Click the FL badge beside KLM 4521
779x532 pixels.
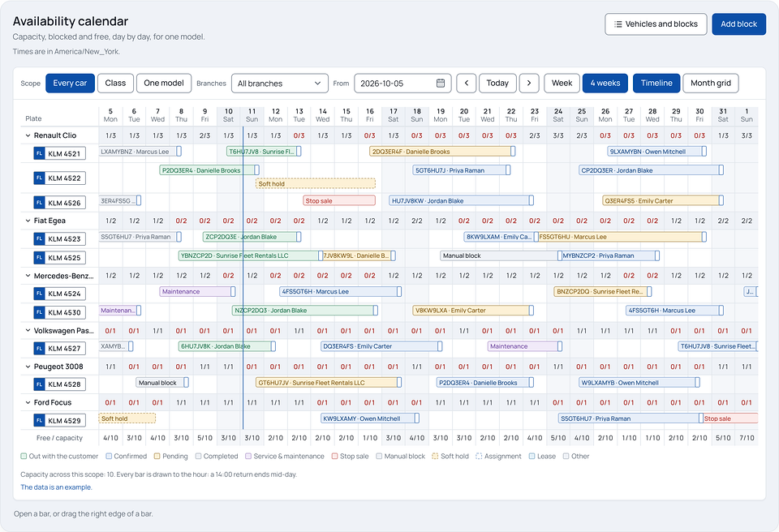tap(39, 153)
